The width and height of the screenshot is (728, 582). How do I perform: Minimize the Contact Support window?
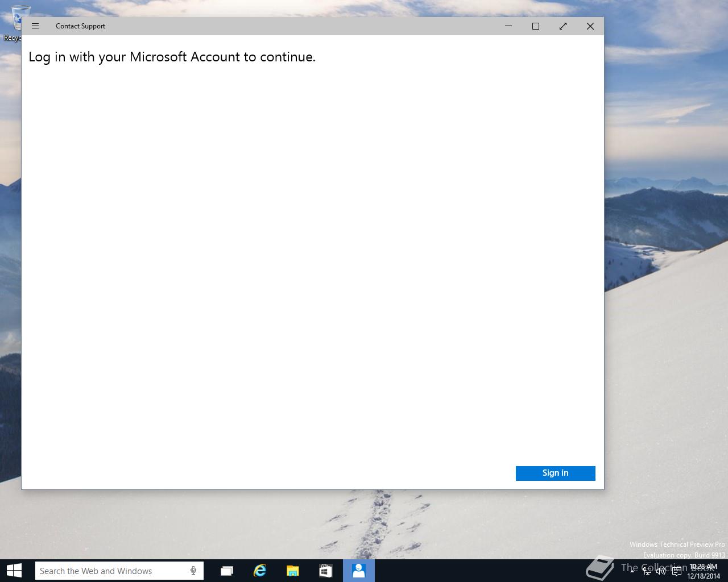[x=508, y=26]
